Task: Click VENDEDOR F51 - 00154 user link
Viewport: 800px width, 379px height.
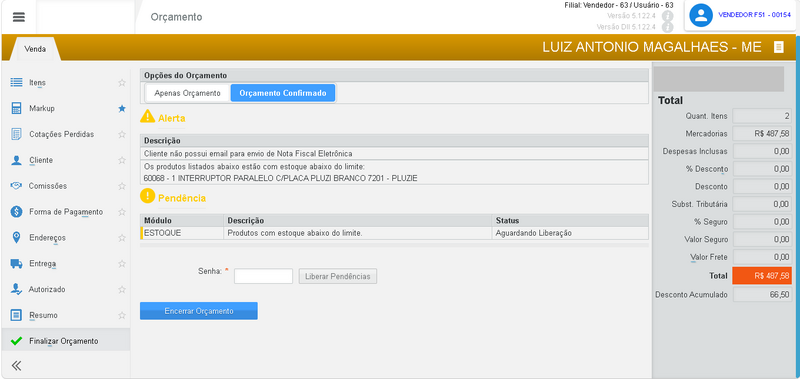Action: pyautogui.click(x=754, y=15)
